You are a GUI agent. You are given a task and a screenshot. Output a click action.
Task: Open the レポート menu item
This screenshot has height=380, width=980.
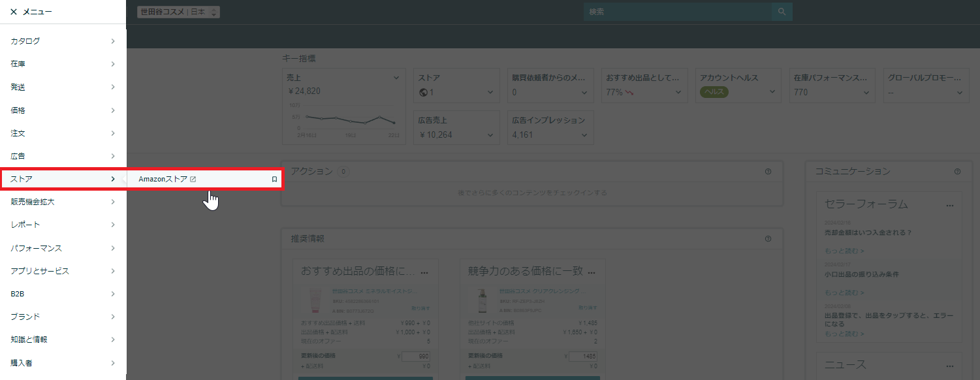click(63, 225)
